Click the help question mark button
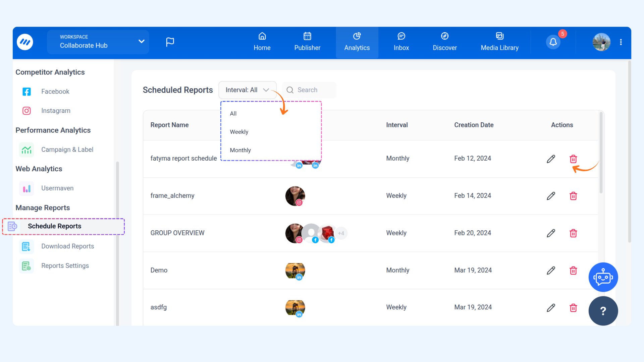 pos(603,311)
